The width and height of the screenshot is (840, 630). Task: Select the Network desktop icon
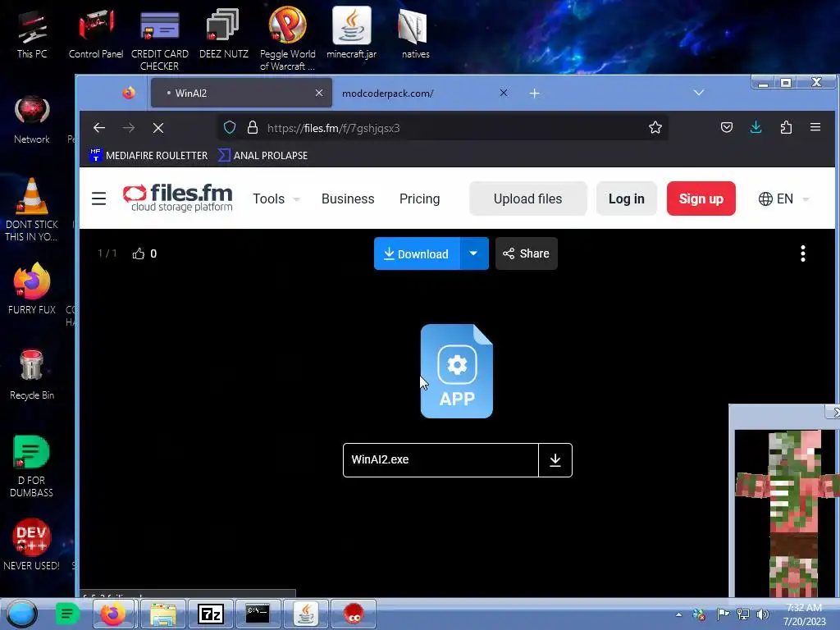coord(32,120)
